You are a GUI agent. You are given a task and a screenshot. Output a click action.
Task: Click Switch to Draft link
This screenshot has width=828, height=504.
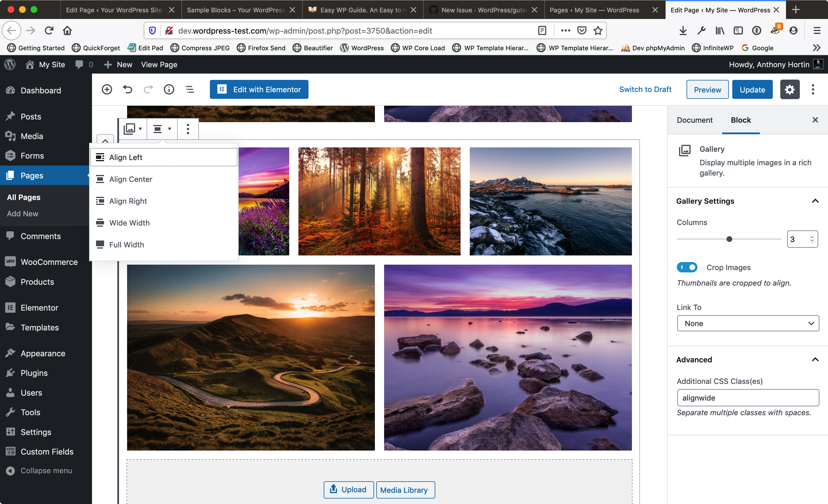click(645, 89)
